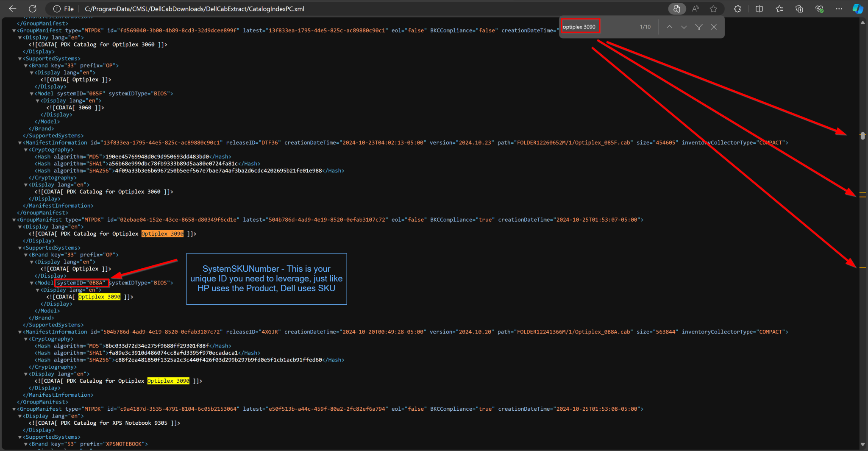Collapse the Model systemID="0B8A" node
The width and height of the screenshot is (868, 451).
tap(32, 283)
